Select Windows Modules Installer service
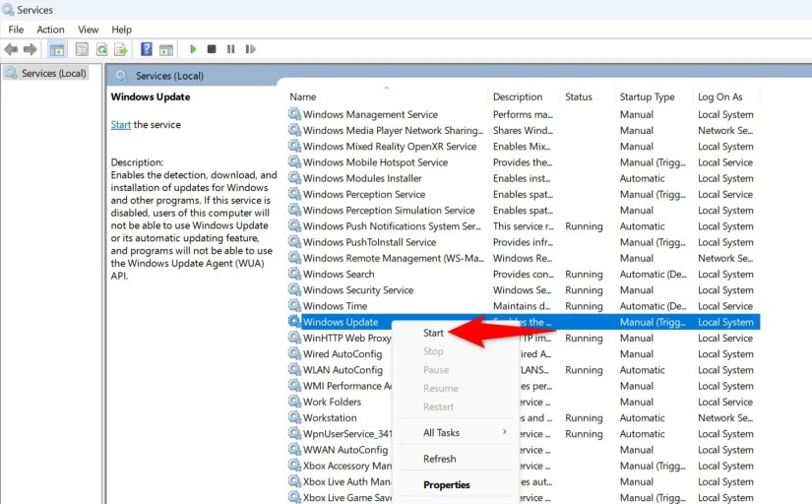 [524, 178]
